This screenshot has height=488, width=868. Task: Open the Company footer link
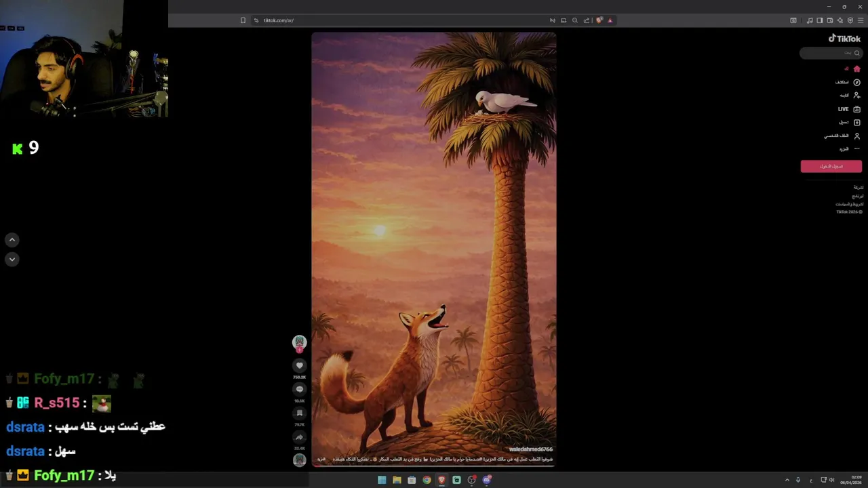tap(859, 187)
